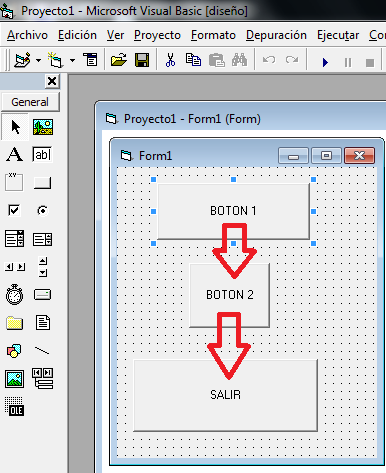Select the Data control tool

click(42, 378)
